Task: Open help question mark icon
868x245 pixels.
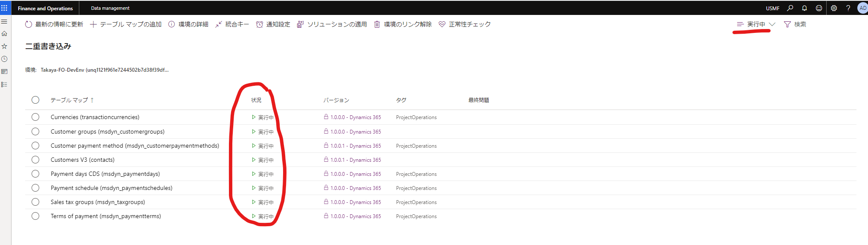Action: click(848, 8)
